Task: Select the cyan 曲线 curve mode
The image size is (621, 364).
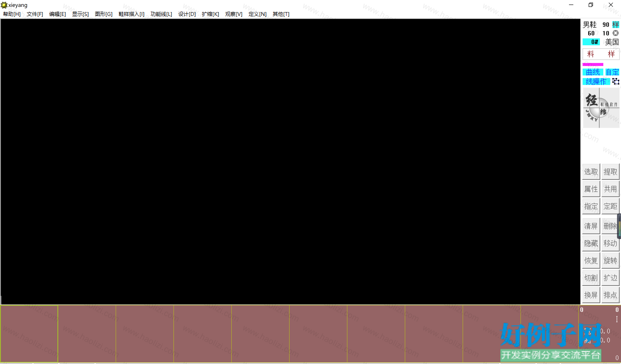Action: (593, 72)
